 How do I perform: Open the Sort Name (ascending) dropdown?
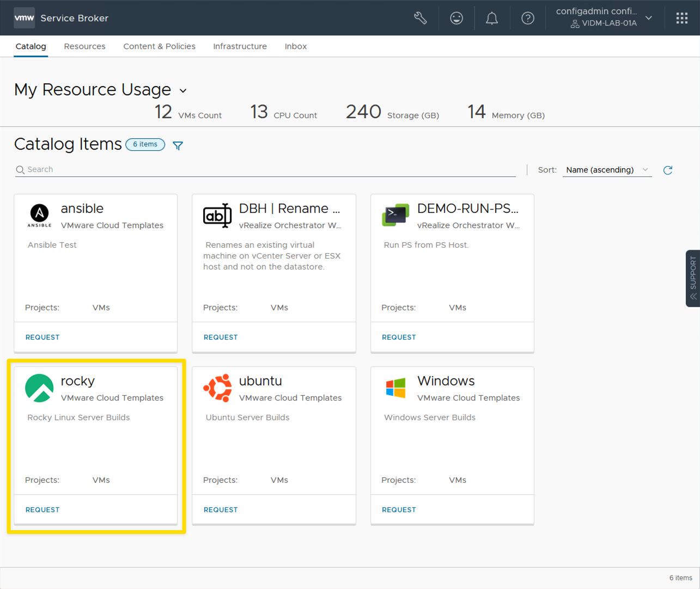point(607,170)
